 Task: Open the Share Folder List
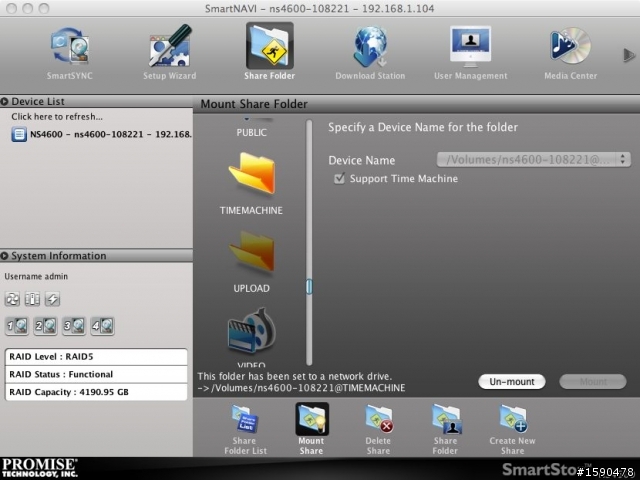pyautogui.click(x=245, y=430)
